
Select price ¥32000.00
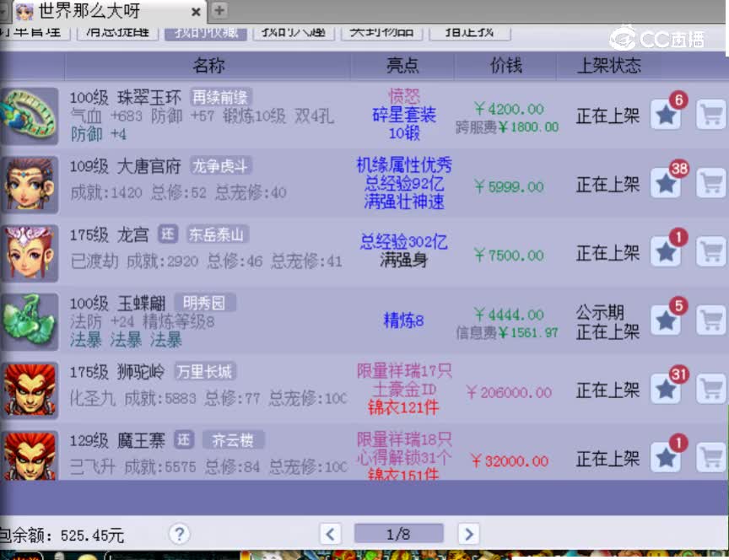pos(510,461)
